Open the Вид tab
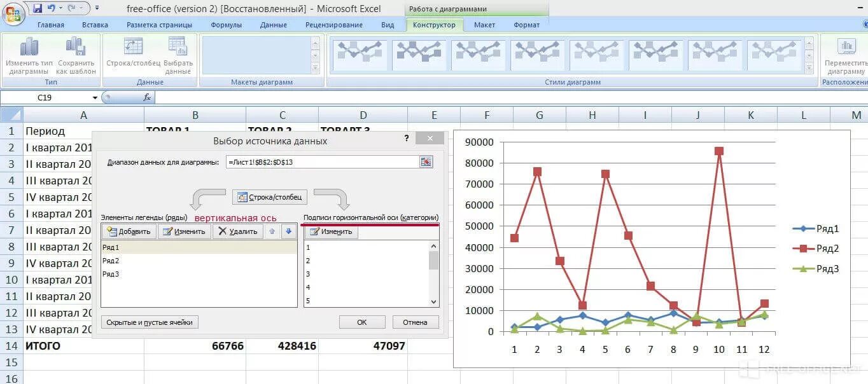Image resolution: width=868 pixels, height=384 pixels. click(x=388, y=25)
